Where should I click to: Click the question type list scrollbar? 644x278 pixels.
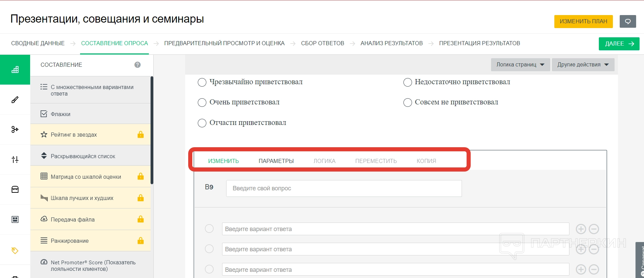click(152, 130)
